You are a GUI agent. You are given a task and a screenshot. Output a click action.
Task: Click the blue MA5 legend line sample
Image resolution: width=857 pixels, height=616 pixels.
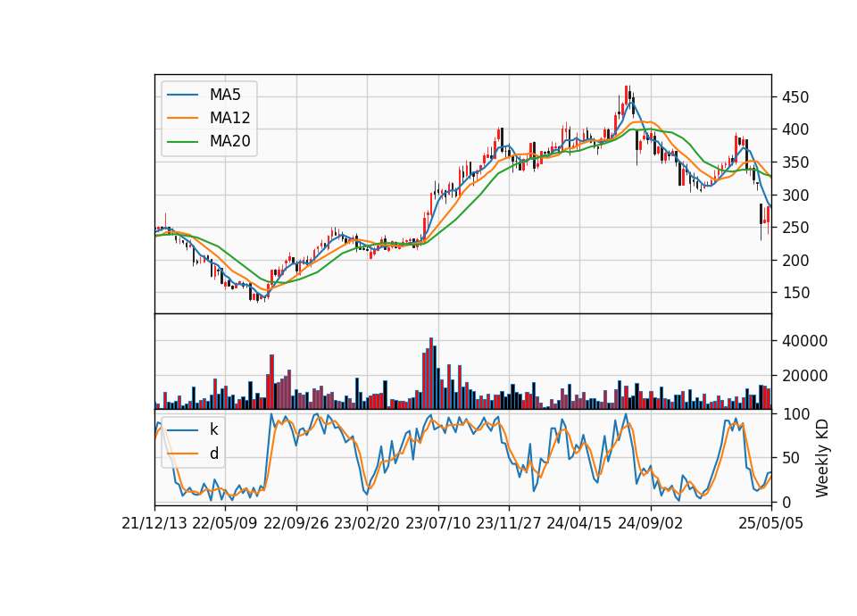(x=182, y=95)
